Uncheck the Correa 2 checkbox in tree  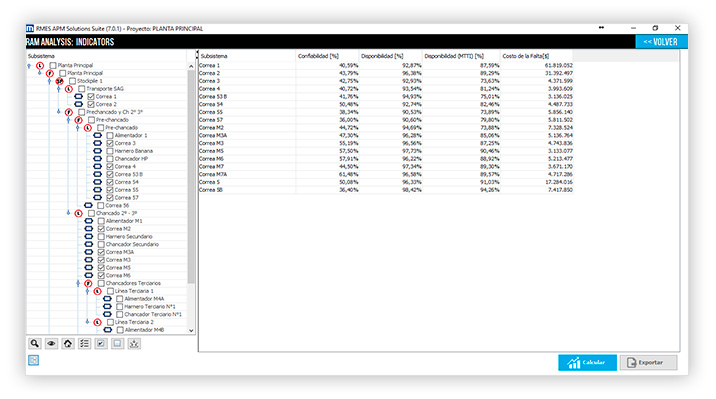(x=91, y=104)
